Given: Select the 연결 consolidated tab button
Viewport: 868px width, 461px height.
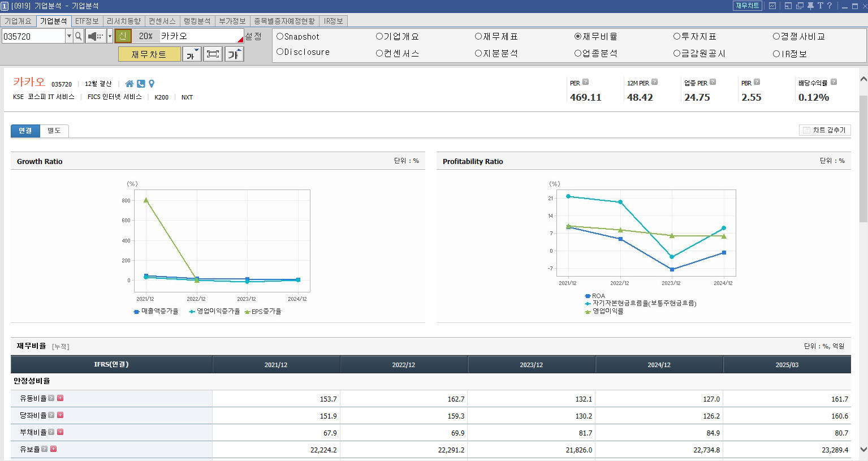Looking at the screenshot, I should click(x=25, y=131).
